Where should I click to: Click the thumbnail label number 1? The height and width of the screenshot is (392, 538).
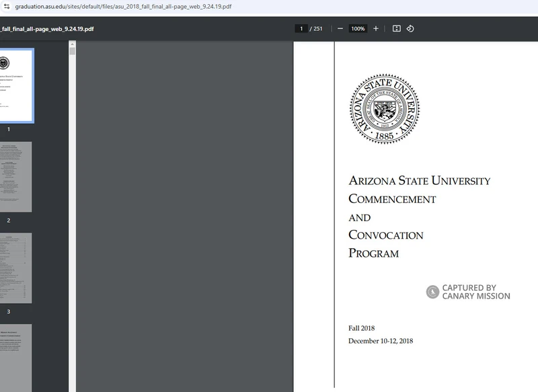click(9, 129)
